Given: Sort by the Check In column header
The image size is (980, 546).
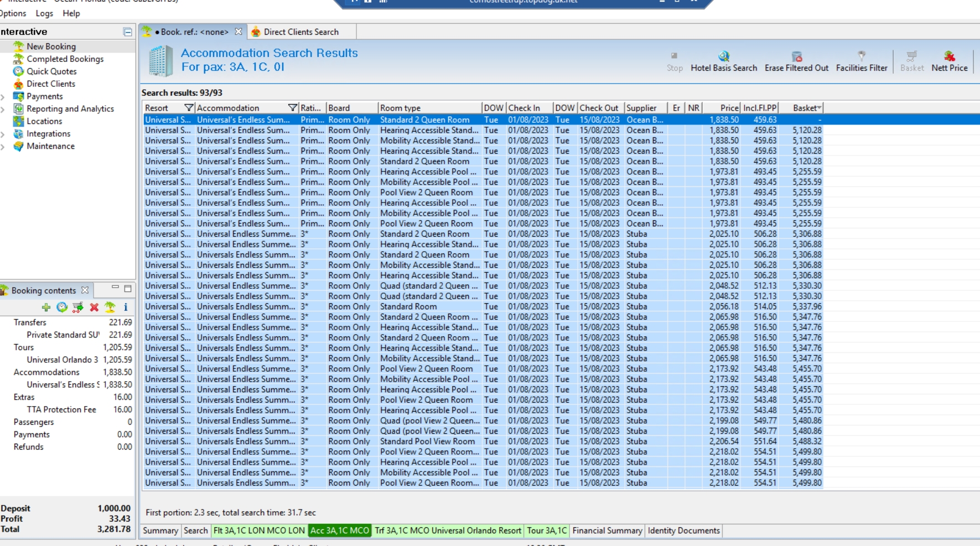Looking at the screenshot, I should tap(530, 108).
